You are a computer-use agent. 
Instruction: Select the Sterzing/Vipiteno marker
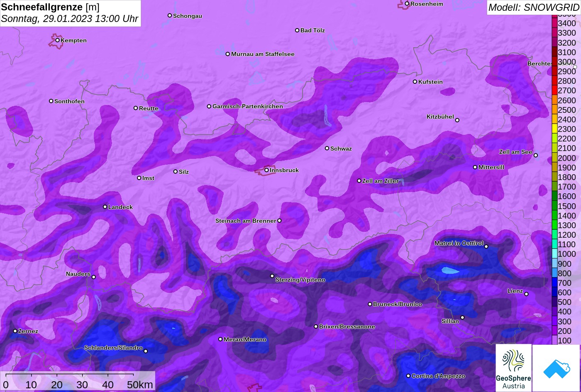[x=272, y=276]
